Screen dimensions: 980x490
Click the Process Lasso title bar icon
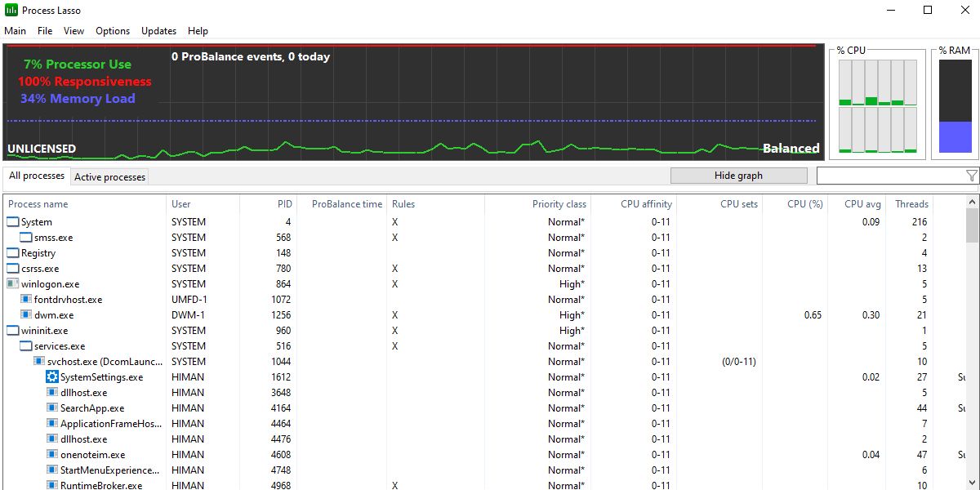(x=11, y=11)
